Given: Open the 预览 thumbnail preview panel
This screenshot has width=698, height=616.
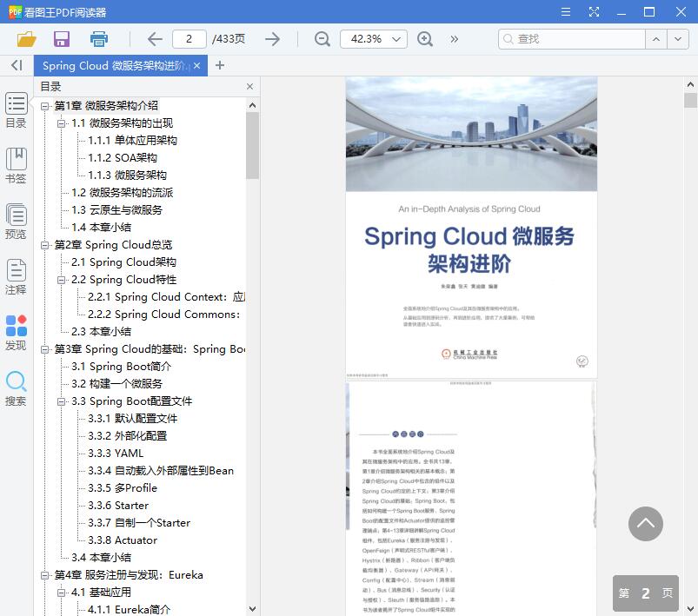Looking at the screenshot, I should click(x=16, y=222).
